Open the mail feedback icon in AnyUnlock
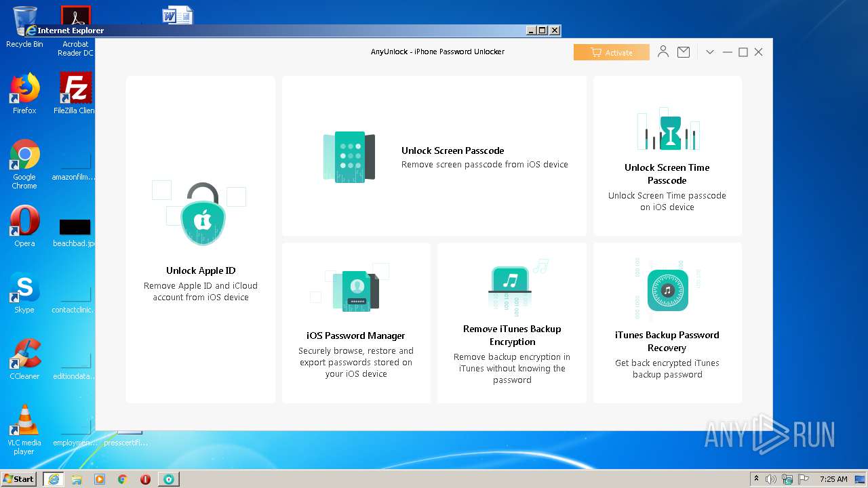Image resolution: width=868 pixels, height=488 pixels. coord(684,52)
